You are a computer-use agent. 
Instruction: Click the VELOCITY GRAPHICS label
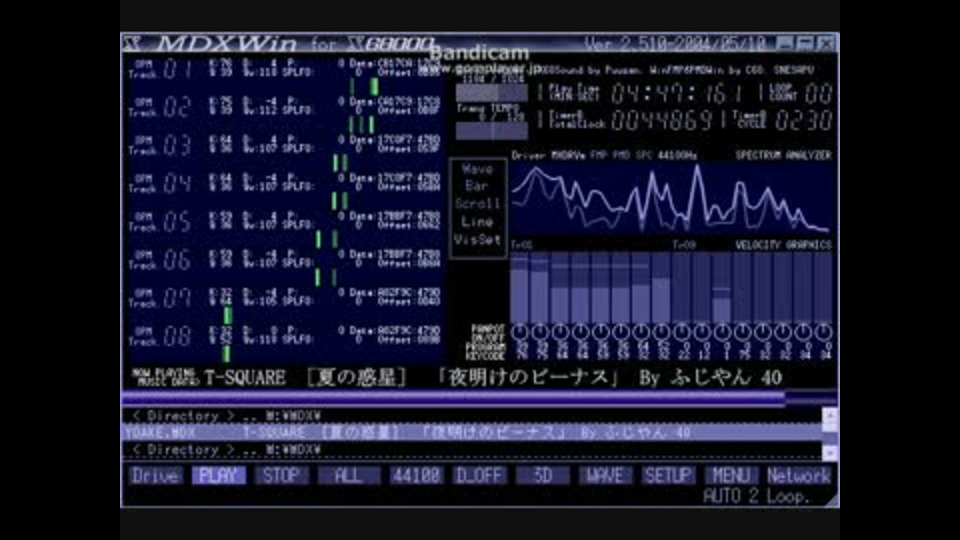click(x=783, y=245)
